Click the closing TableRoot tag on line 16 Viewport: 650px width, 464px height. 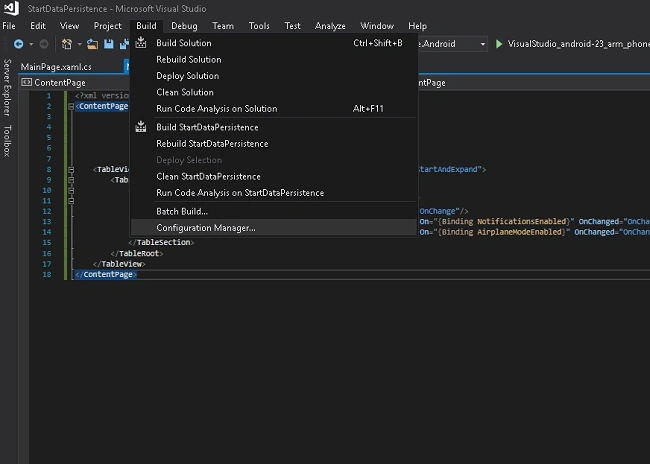(x=137, y=253)
